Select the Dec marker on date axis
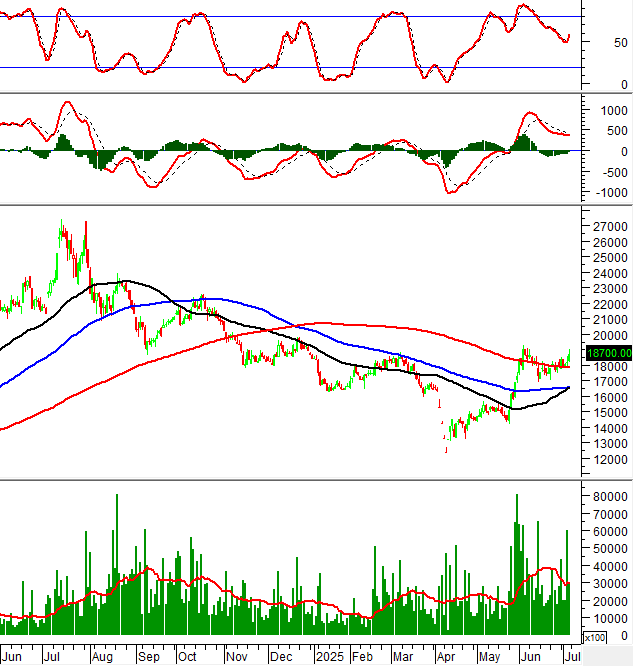This screenshot has width=633, height=666. tap(282, 657)
